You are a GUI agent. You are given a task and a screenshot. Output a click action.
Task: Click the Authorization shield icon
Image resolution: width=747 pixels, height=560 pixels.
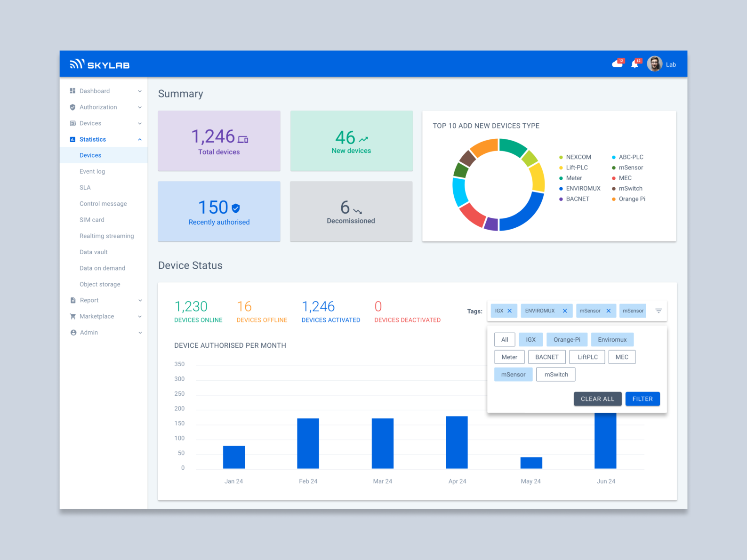click(x=73, y=107)
